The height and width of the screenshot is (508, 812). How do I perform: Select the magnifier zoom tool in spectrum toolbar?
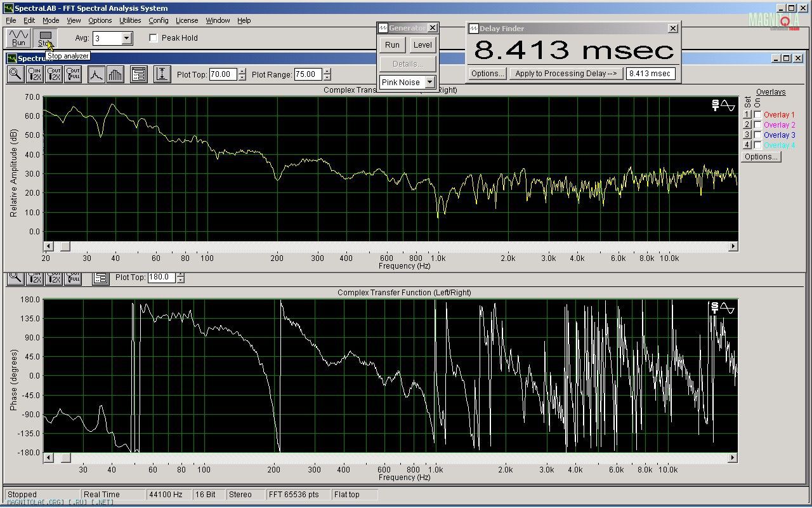(x=16, y=74)
